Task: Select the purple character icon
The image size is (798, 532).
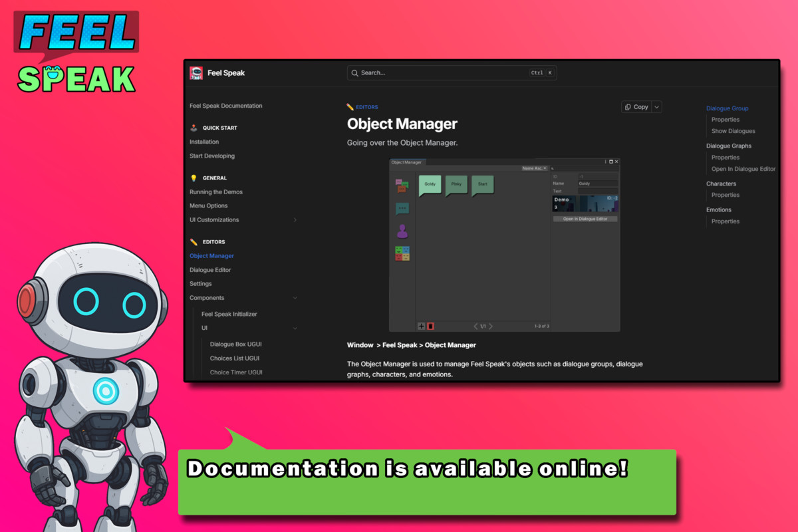Action: [402, 230]
